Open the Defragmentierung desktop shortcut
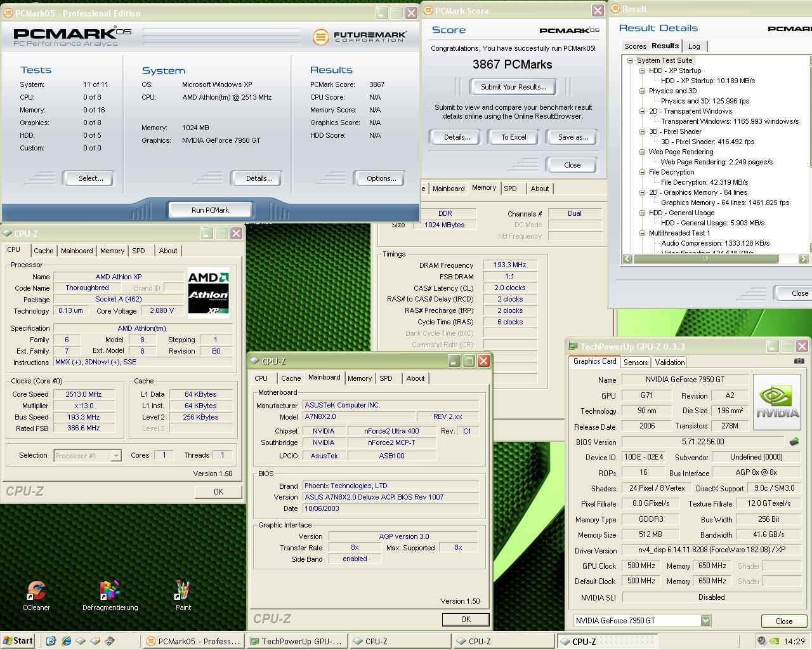The height and width of the screenshot is (650, 812). pyautogui.click(x=110, y=595)
